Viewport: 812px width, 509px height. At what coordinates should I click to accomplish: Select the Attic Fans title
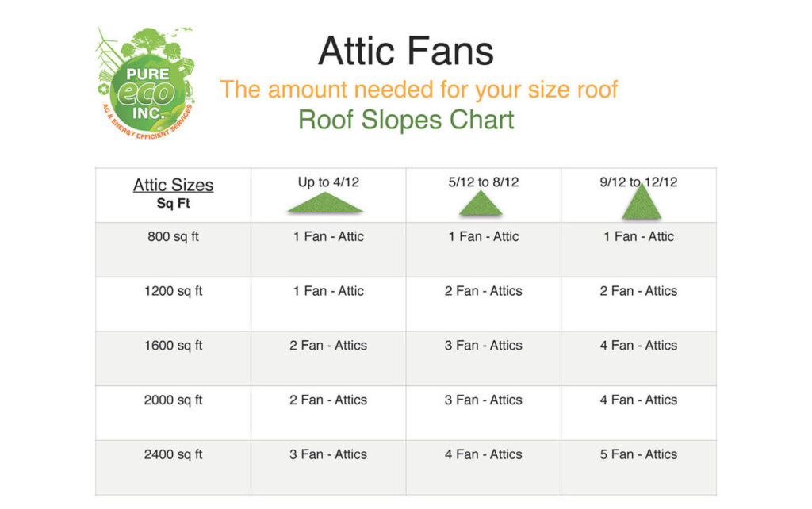tap(406, 51)
